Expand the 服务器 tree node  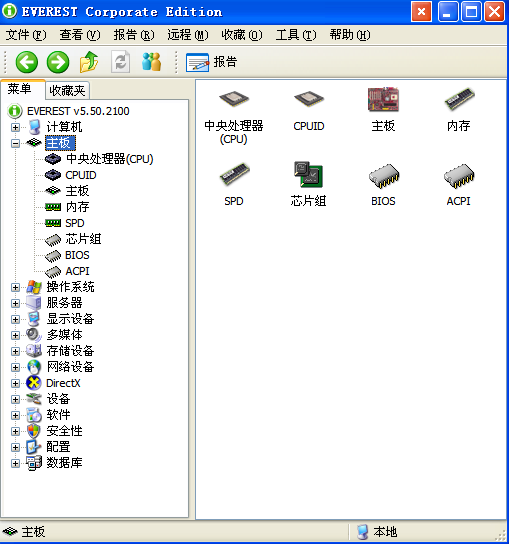tap(15, 303)
